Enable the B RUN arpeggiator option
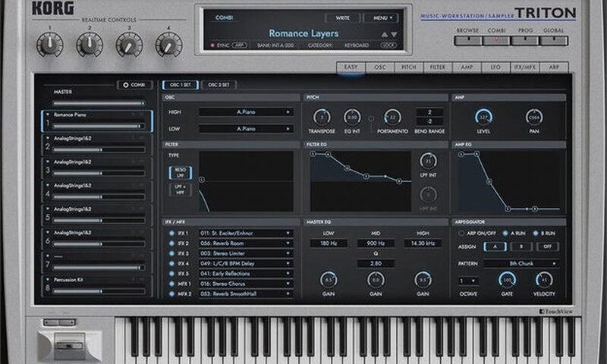The image size is (607, 364). coord(535,234)
